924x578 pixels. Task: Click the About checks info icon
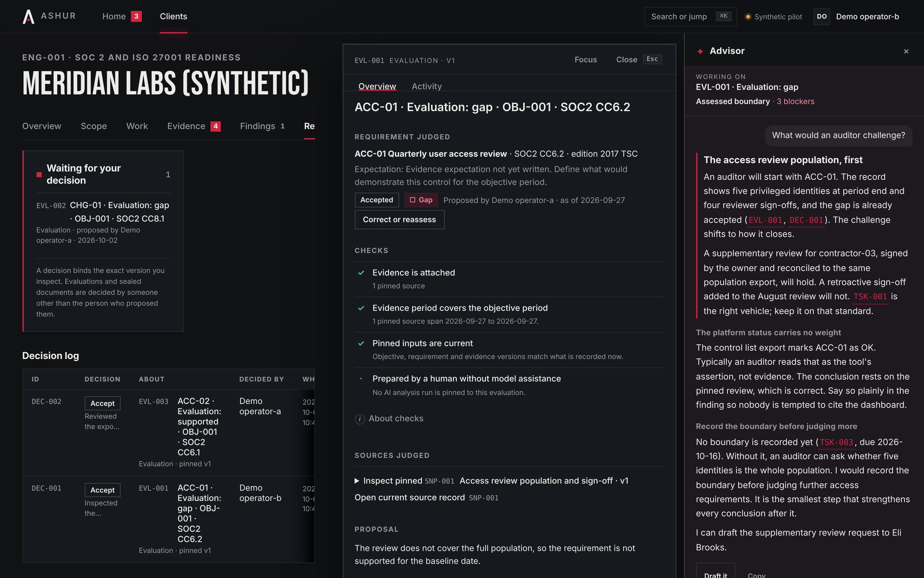(x=360, y=419)
